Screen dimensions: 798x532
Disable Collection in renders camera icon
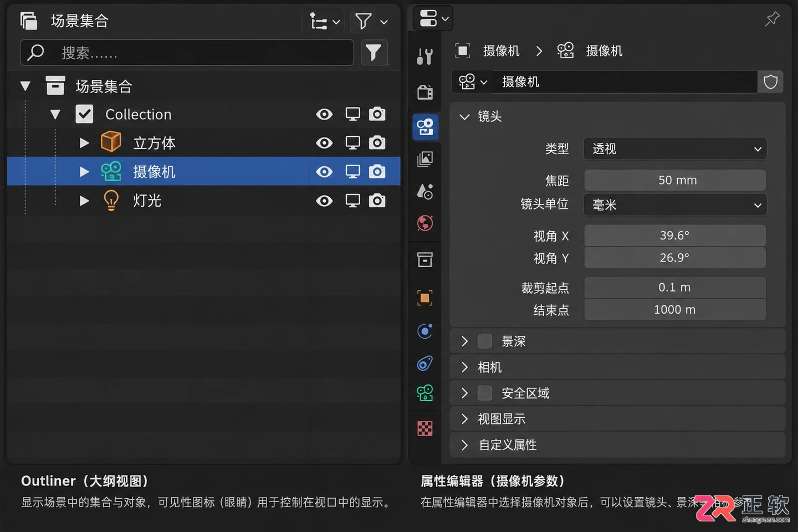click(377, 114)
